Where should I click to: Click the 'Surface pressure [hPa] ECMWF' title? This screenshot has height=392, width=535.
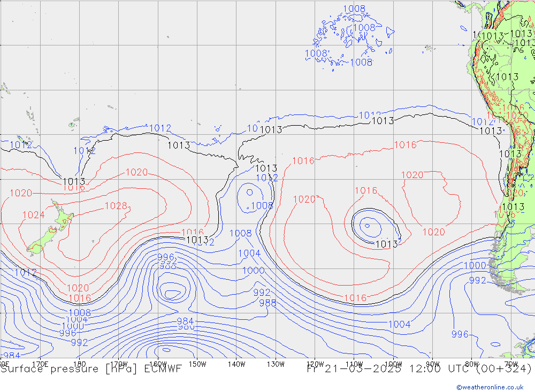[91, 369]
